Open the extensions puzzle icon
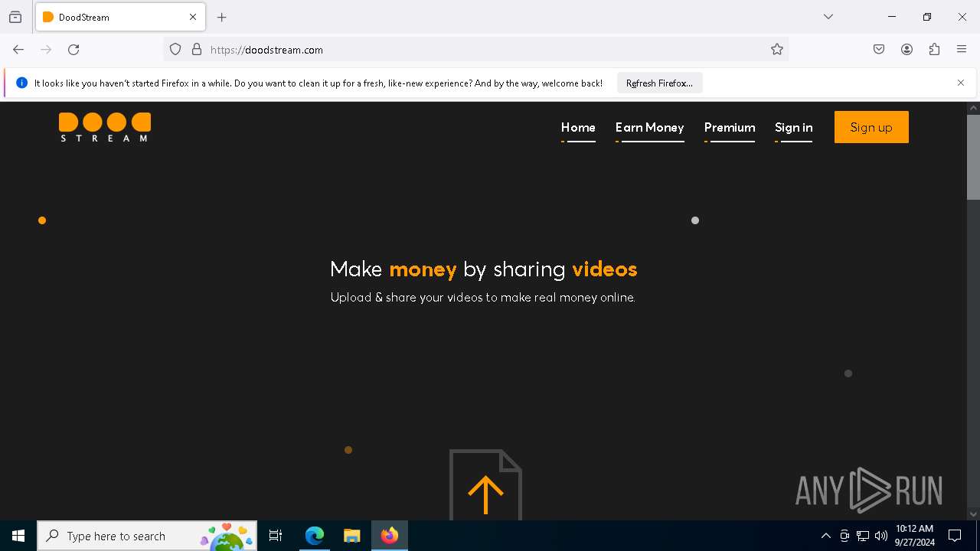The image size is (980, 551). 934,50
